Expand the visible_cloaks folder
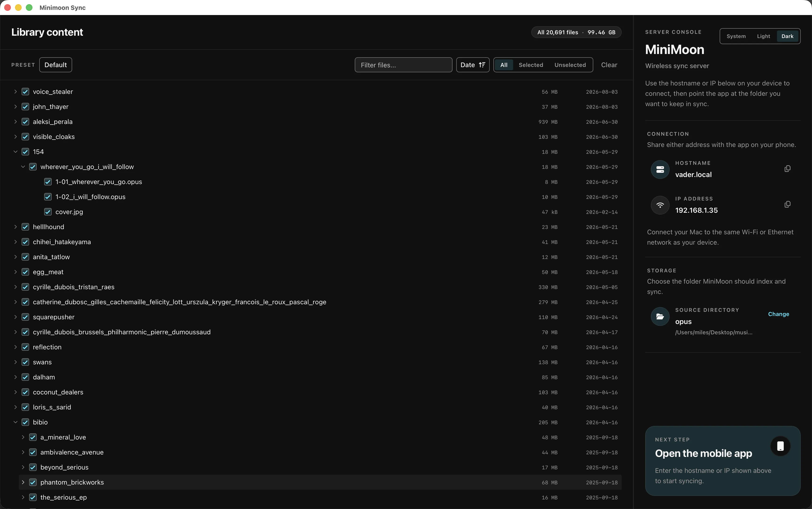Viewport: 812px width, 509px height. click(16, 137)
